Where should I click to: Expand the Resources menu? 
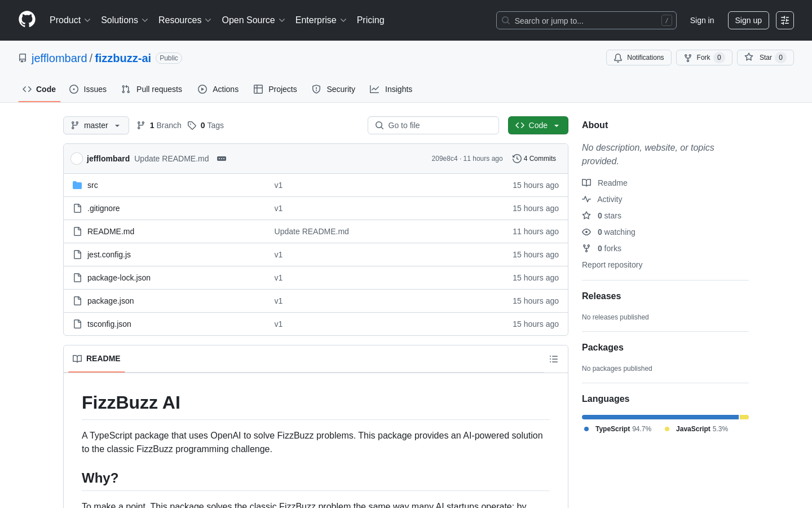point(185,20)
